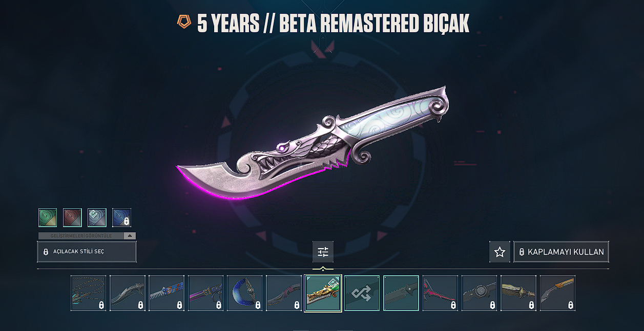Click Açılacak Stili Seç button
Image resolution: width=644 pixels, height=331 pixels.
tap(87, 252)
